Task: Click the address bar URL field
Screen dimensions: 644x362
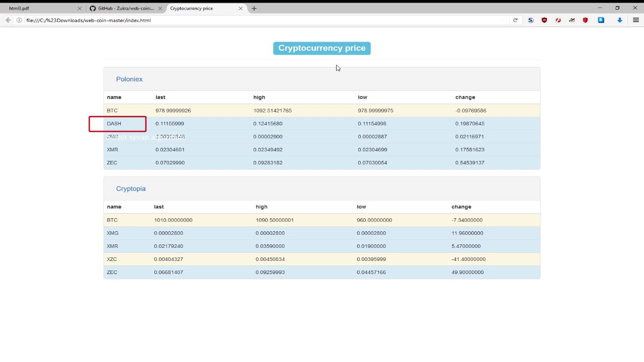Action: pos(262,20)
